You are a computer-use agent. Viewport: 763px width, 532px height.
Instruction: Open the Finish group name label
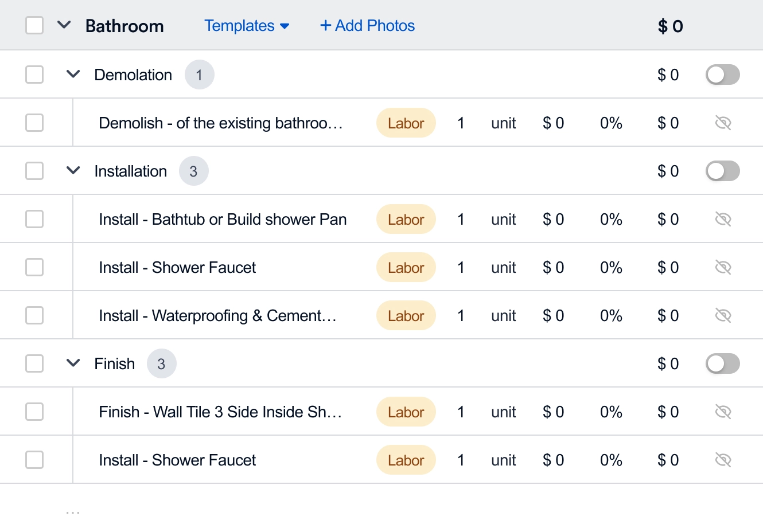tap(115, 363)
